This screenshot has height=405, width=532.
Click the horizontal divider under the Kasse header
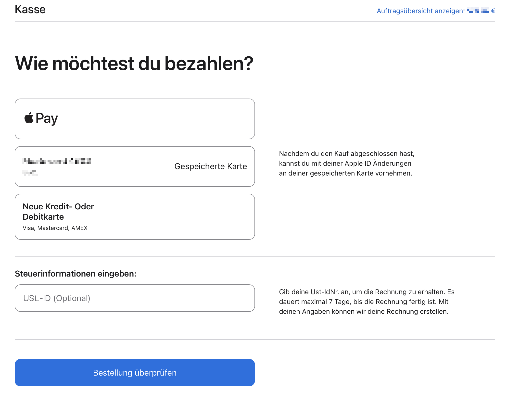click(x=255, y=21)
